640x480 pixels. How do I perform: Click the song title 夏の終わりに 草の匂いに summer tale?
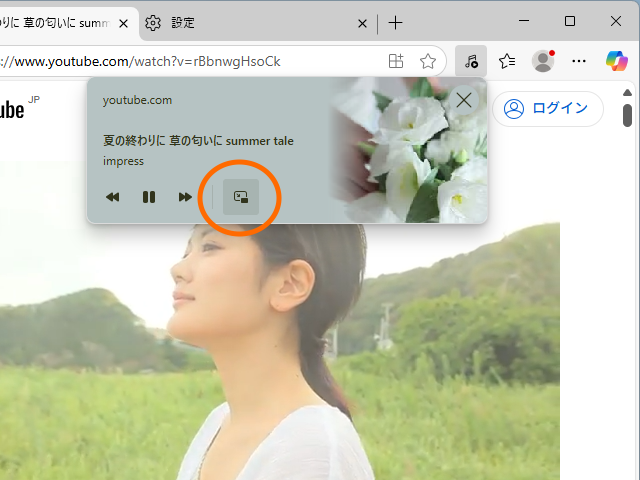pos(198,141)
